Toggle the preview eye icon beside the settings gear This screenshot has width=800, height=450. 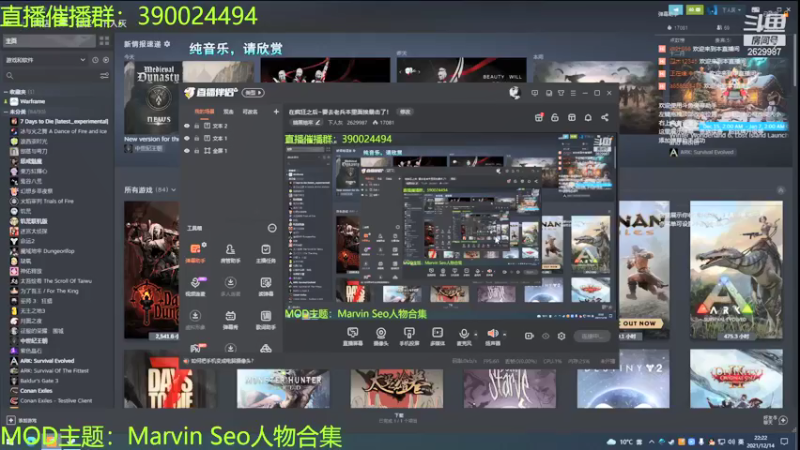[x=545, y=336]
